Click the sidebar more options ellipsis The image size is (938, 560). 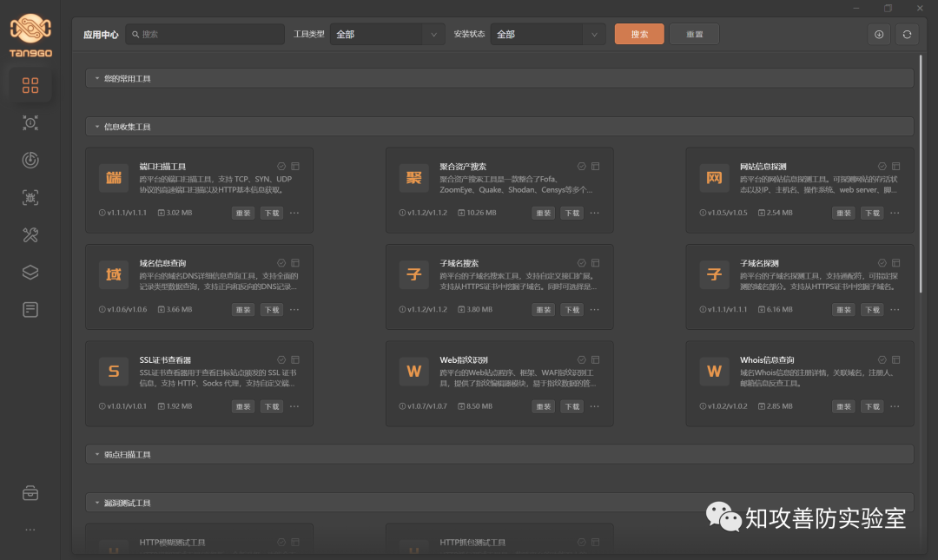tap(30, 530)
